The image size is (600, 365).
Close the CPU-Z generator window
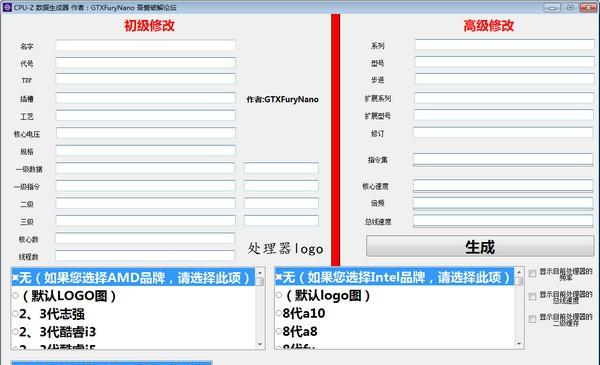pyautogui.click(x=588, y=7)
